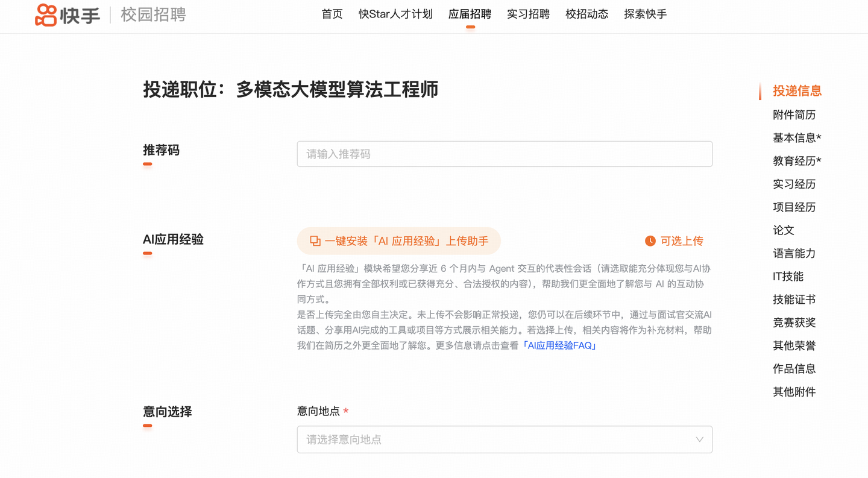Image resolution: width=868 pixels, height=478 pixels.
Task: Jump to 教育经历* in the sidebar
Action: click(x=797, y=161)
